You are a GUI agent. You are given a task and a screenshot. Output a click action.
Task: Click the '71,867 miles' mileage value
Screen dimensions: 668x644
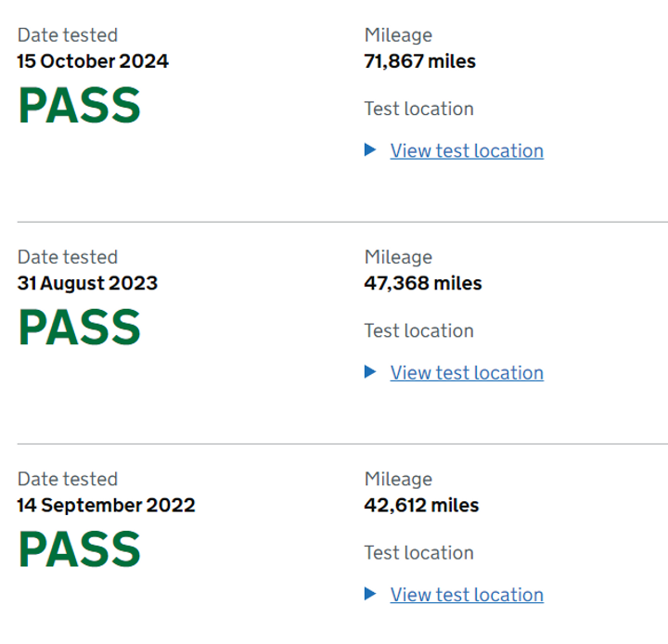tap(420, 62)
